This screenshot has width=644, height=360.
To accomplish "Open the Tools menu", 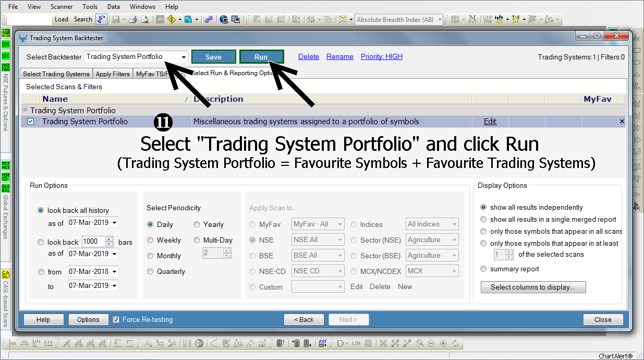I will coord(90,7).
